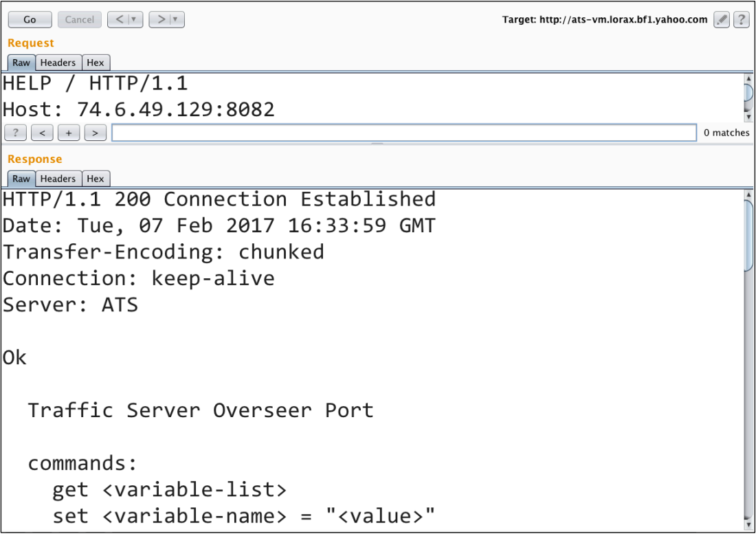Click the request pane scroll down arrow
Screen dimensions: 756x534
click(x=748, y=117)
